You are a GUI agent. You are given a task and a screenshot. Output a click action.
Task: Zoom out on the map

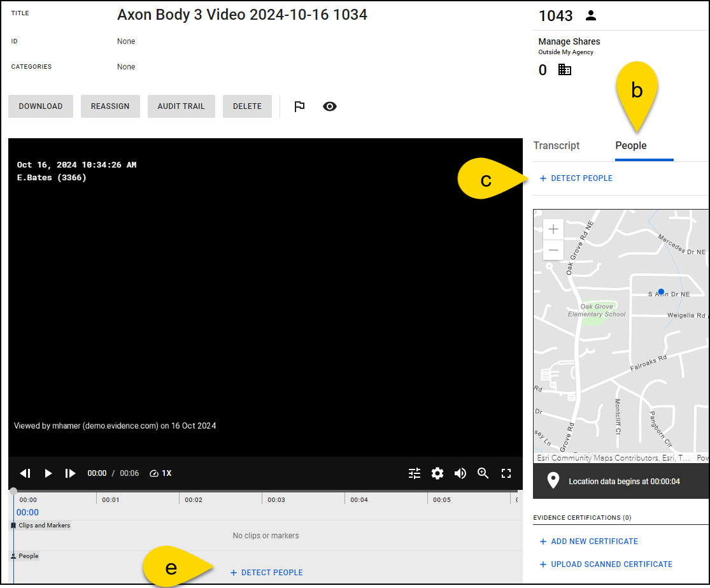[x=553, y=250]
